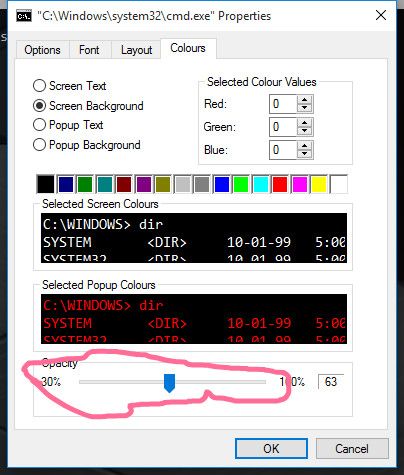The width and height of the screenshot is (404, 475).
Task: Increase the Green value with up arrow
Action: [304, 123]
